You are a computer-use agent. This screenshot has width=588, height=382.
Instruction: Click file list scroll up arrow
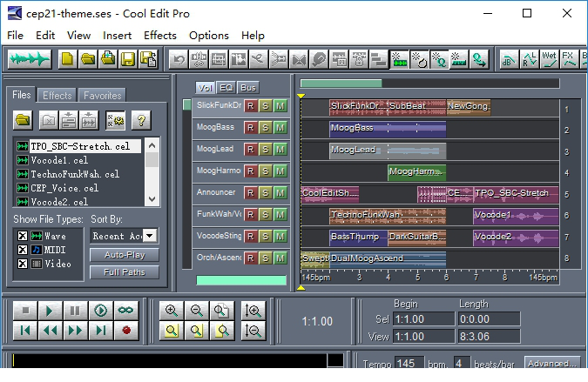pyautogui.click(x=152, y=145)
